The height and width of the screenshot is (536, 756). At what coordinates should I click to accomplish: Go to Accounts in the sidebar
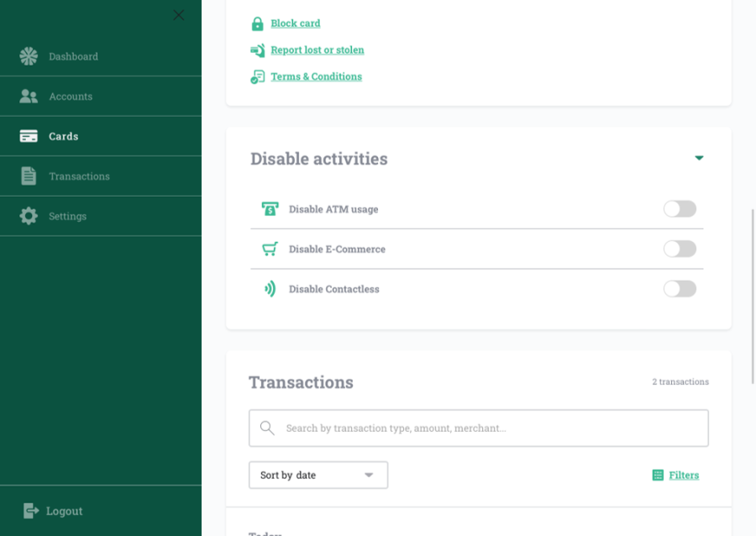click(x=71, y=97)
